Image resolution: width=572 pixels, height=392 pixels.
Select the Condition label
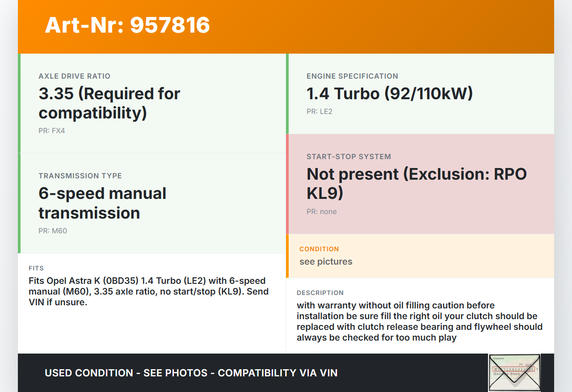click(319, 249)
